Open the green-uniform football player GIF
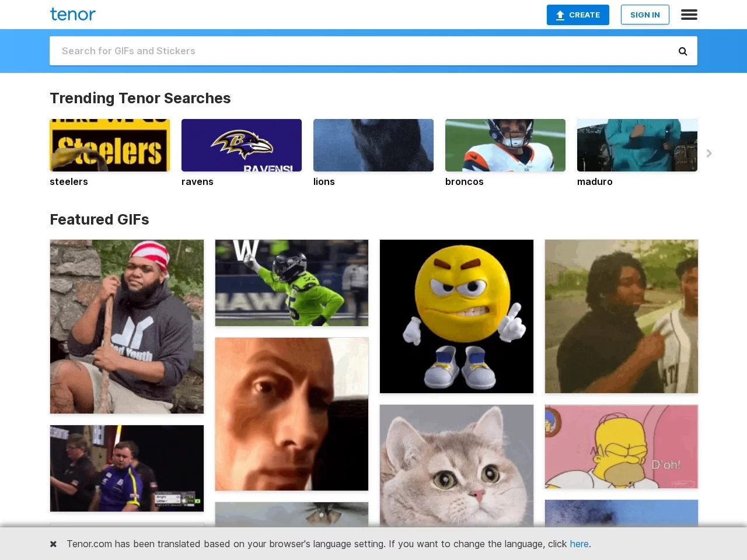747x560 pixels. coord(292,283)
